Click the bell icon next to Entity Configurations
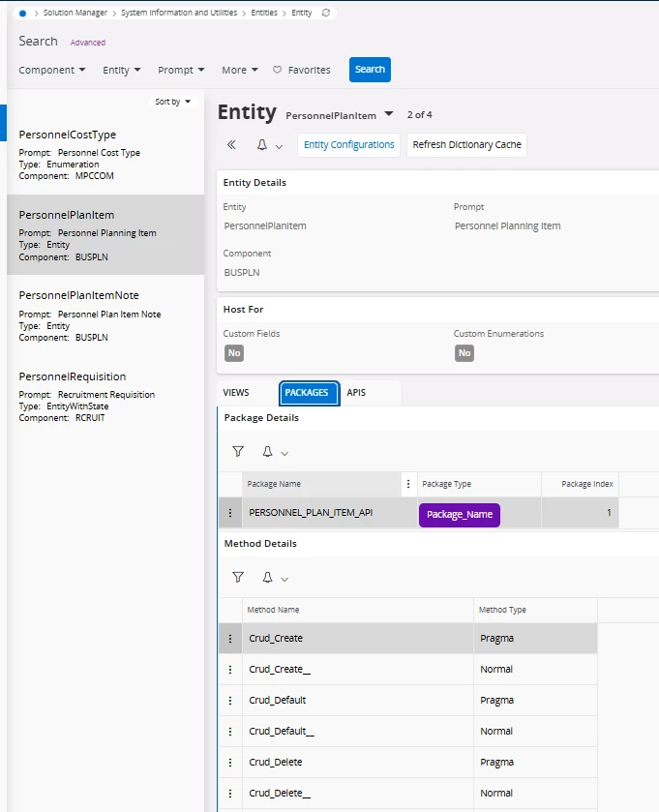Screen dimensions: 659x812 pyautogui.click(x=262, y=145)
